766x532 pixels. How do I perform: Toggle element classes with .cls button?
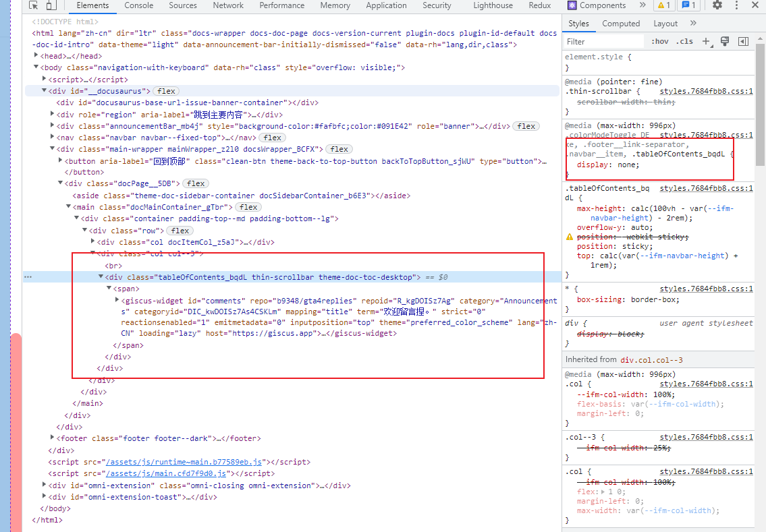pos(685,41)
